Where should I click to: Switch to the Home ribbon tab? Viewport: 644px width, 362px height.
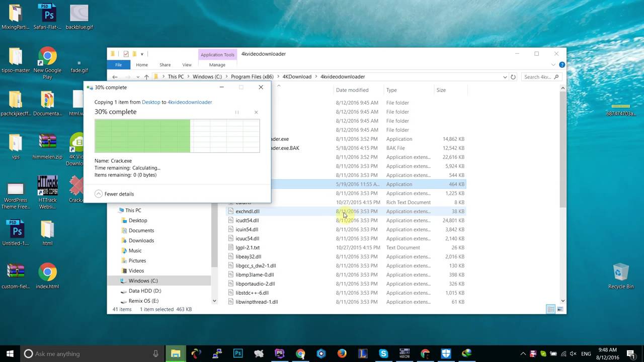(x=142, y=65)
